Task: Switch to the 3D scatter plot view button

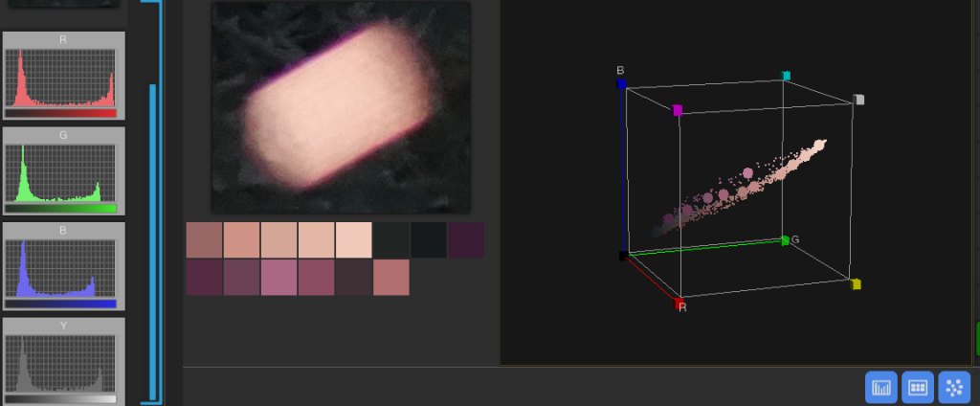Action: [x=954, y=387]
